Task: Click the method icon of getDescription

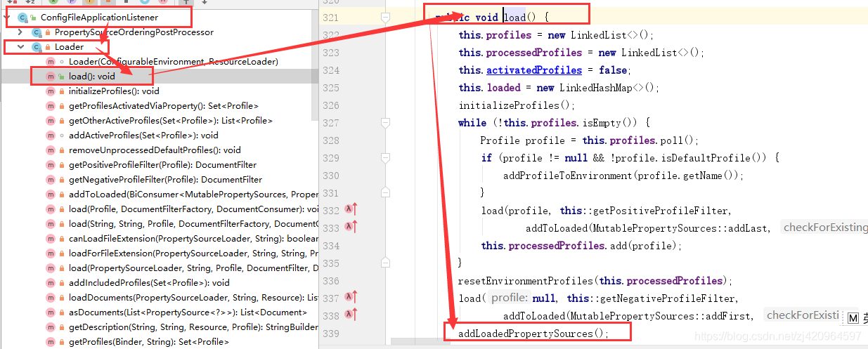Action: coord(51,327)
